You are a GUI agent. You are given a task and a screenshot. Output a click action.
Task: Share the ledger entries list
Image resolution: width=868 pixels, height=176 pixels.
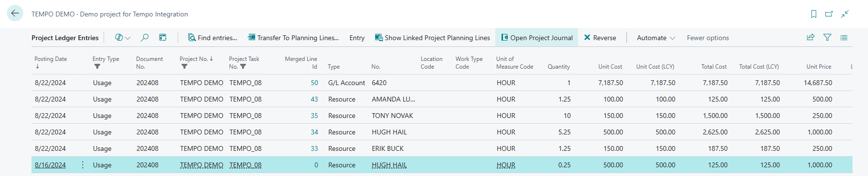[810, 37]
